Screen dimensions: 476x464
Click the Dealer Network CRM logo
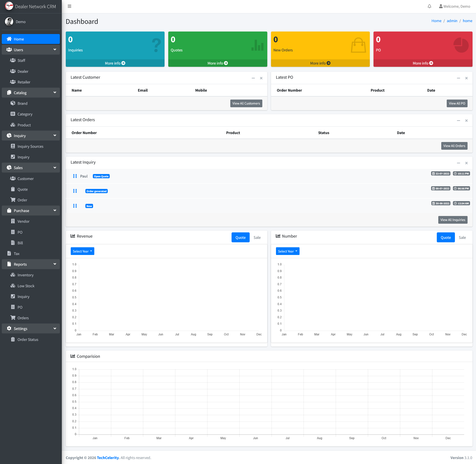tap(9, 6)
